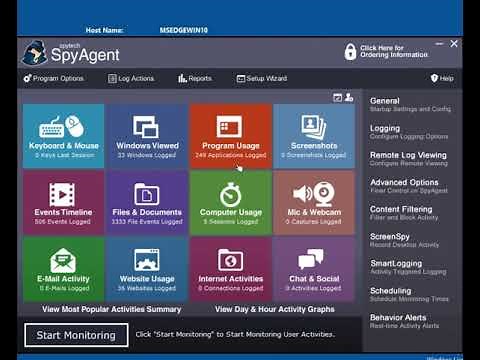480x360 pixels.
Task: Click the padlock ordering information icon
Action: pos(350,52)
